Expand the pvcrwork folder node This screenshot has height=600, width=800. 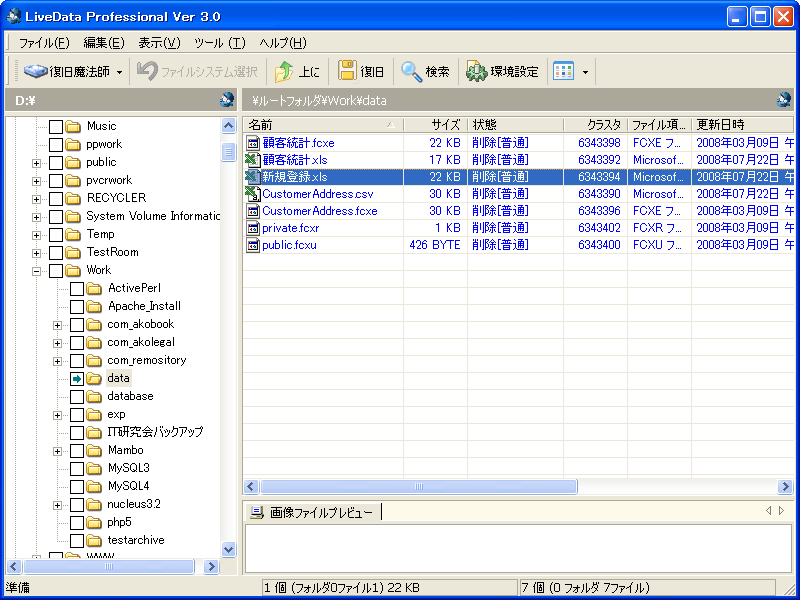(x=36, y=181)
